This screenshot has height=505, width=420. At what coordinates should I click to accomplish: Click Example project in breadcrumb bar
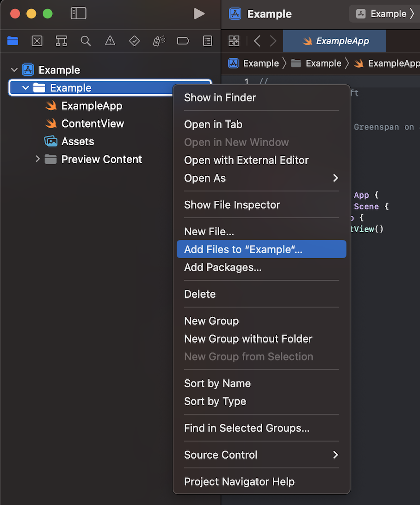click(253, 63)
